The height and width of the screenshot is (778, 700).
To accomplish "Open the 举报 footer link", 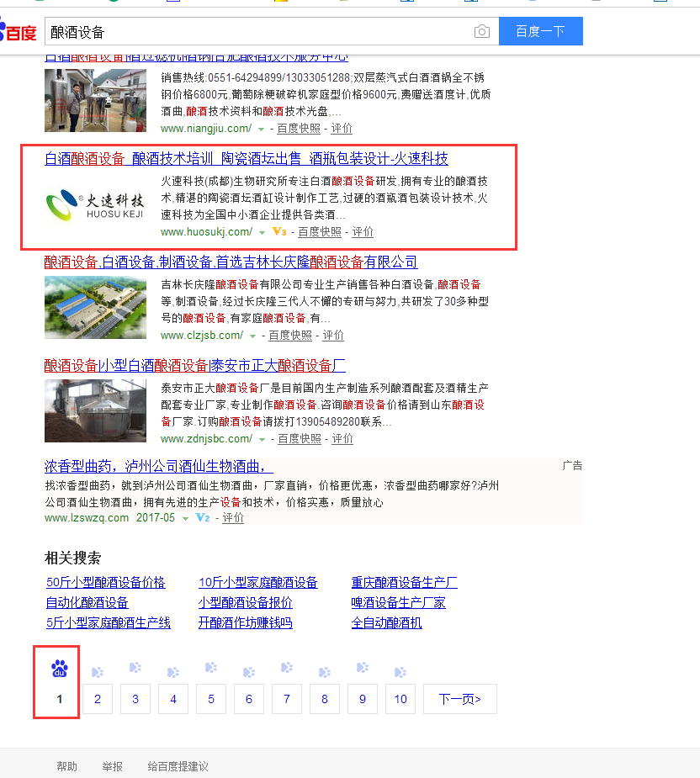I will pos(112,766).
